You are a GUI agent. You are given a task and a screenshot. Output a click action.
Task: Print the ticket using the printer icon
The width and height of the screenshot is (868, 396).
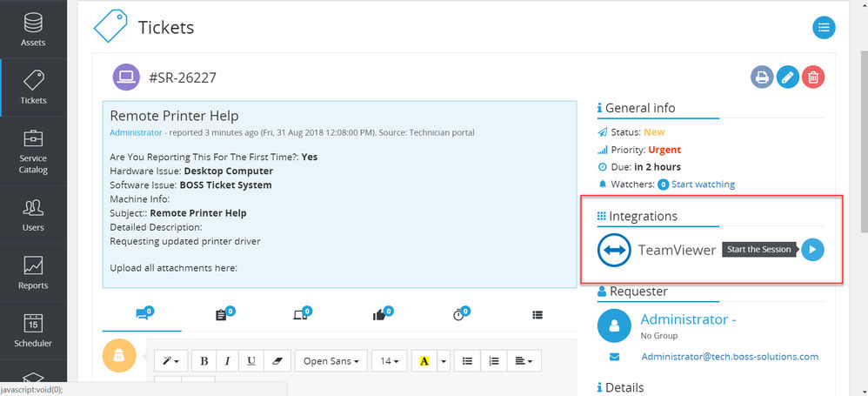762,77
